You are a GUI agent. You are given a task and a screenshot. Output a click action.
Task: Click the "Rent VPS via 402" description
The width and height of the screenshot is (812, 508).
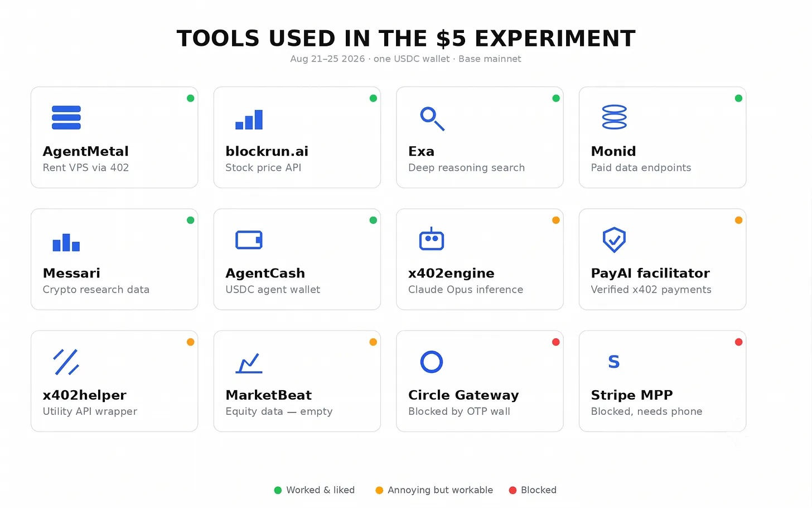86,167
